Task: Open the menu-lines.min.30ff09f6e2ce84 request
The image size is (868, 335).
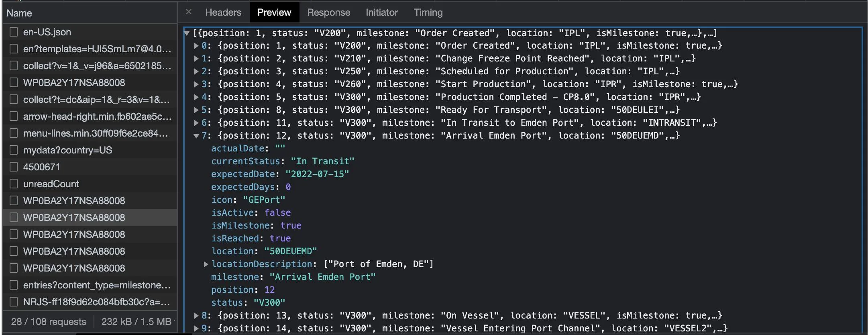Action: (x=90, y=133)
